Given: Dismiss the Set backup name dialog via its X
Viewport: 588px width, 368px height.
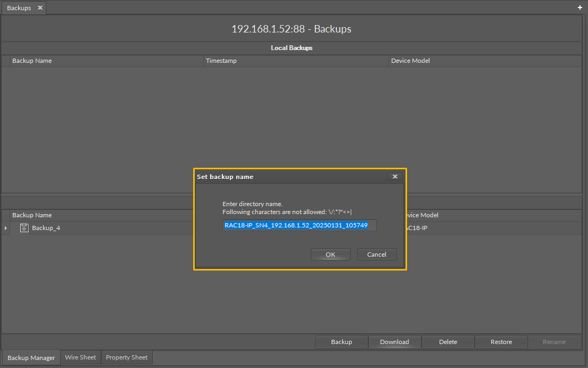Looking at the screenshot, I should [x=395, y=176].
